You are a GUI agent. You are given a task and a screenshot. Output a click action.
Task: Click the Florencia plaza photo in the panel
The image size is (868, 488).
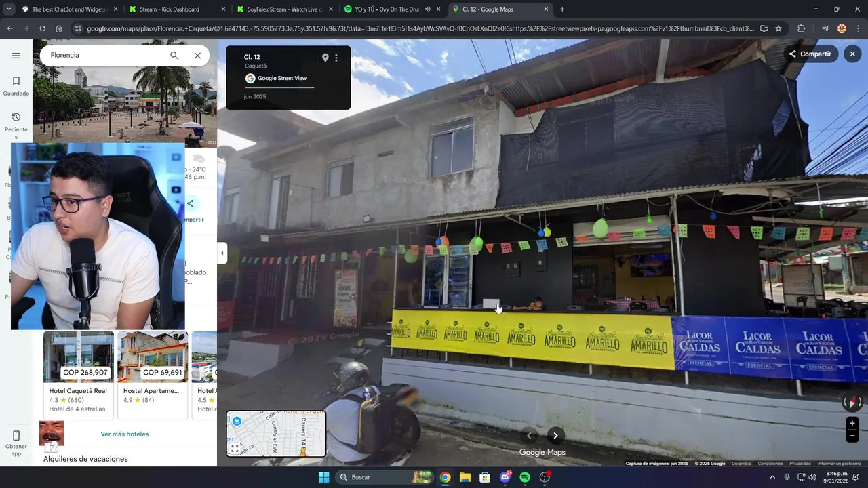(125, 106)
